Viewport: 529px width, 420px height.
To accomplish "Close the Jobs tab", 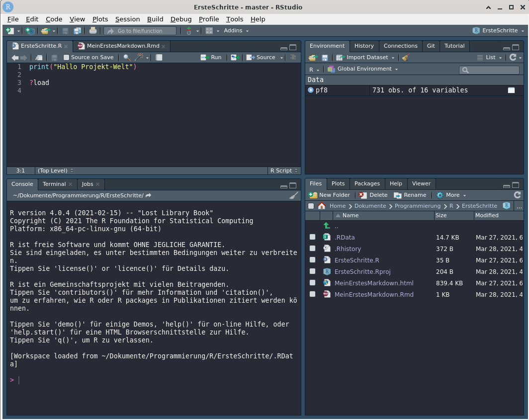I will [98, 184].
